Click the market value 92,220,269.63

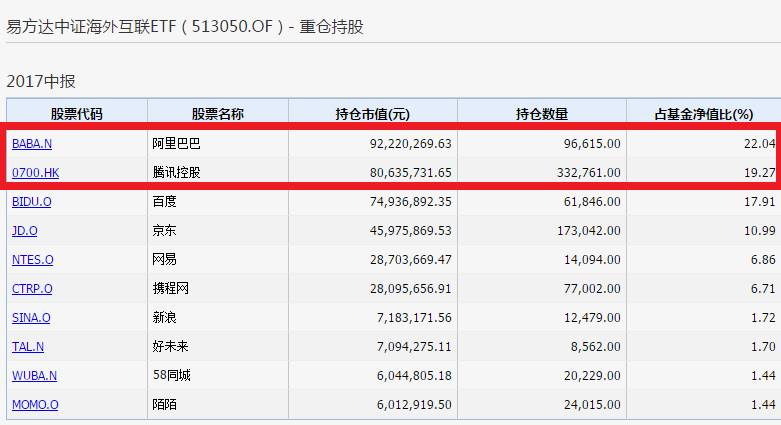410,144
